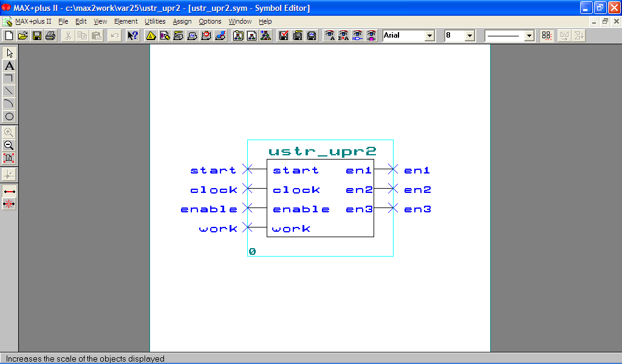Open a file using the folder icon
The width and height of the screenshot is (622, 364).
coord(22,36)
